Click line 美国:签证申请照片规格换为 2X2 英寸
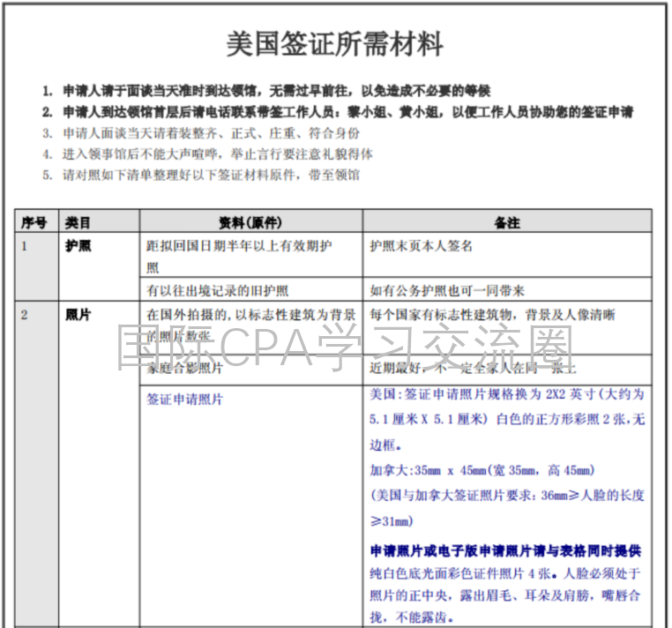The height and width of the screenshot is (628, 672). (507, 394)
